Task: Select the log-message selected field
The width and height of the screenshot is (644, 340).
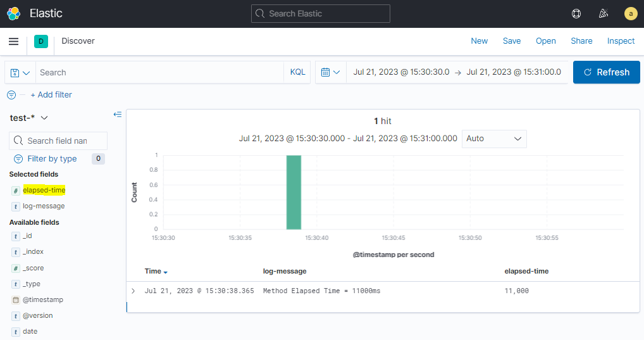Action: tap(44, 206)
